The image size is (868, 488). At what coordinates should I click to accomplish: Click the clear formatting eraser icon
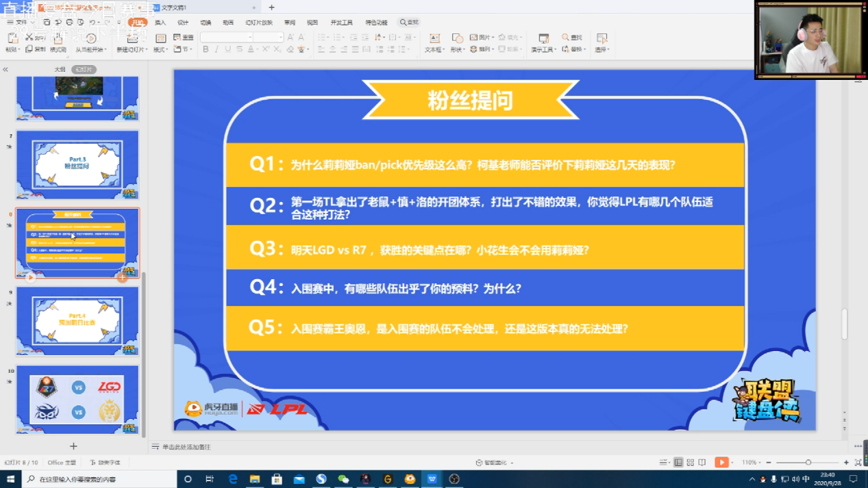point(290,49)
